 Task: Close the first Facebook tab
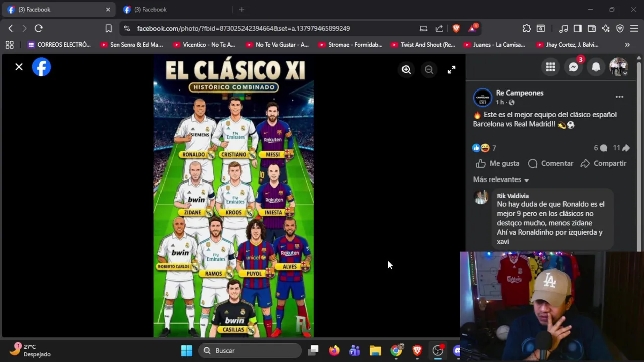108,9
